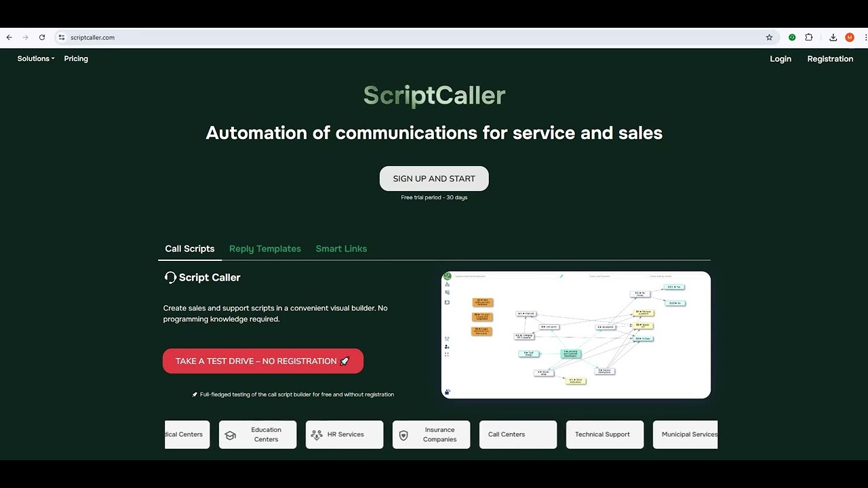868x488 pixels.
Task: Click 'Automation of communications for service and sales' headline
Action: (x=434, y=133)
